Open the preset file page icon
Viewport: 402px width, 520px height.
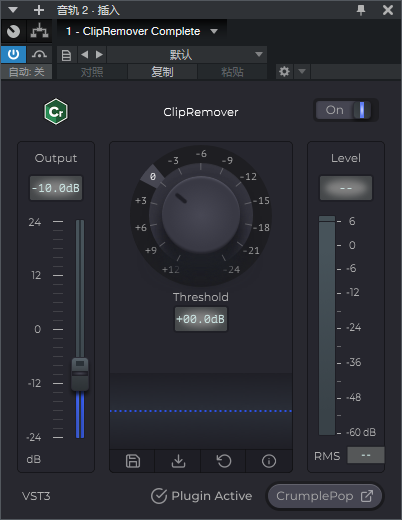pos(66,55)
